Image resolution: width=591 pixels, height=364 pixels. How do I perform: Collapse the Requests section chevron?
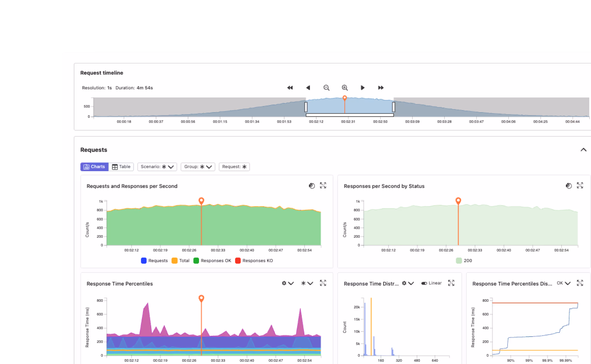(583, 150)
